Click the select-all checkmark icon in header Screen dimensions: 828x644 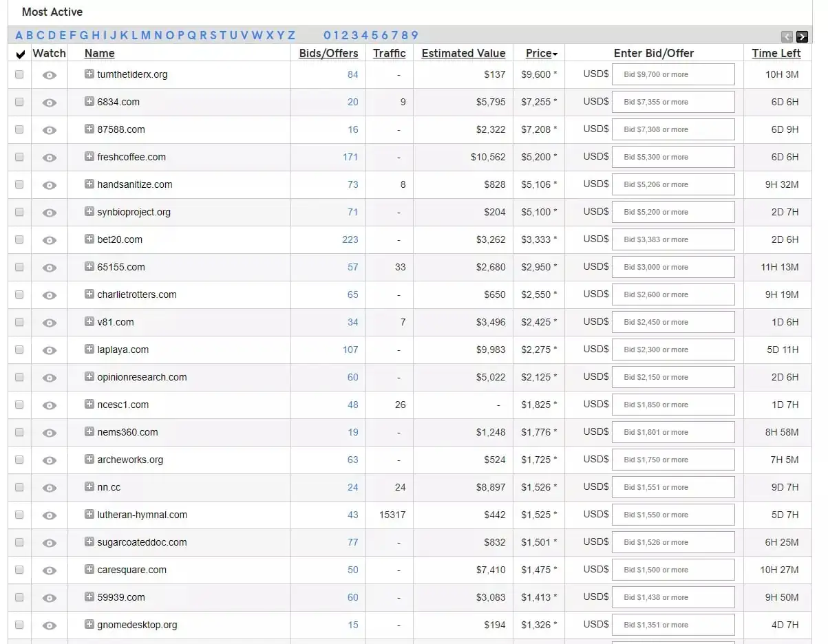(20, 54)
